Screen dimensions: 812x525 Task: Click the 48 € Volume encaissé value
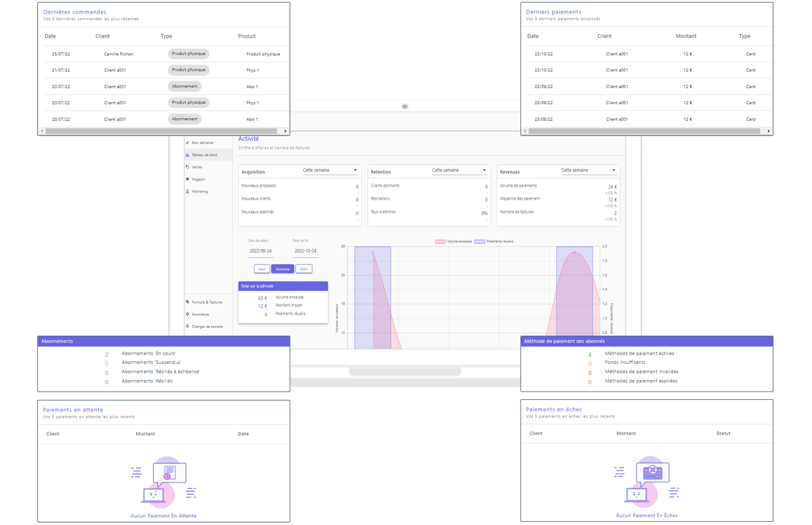(262, 298)
